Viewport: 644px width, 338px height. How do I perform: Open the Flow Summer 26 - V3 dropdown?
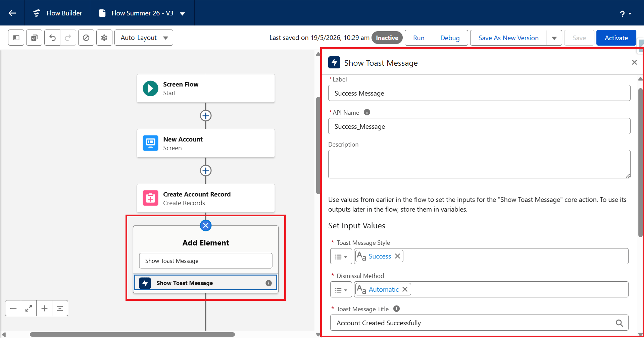tap(183, 13)
